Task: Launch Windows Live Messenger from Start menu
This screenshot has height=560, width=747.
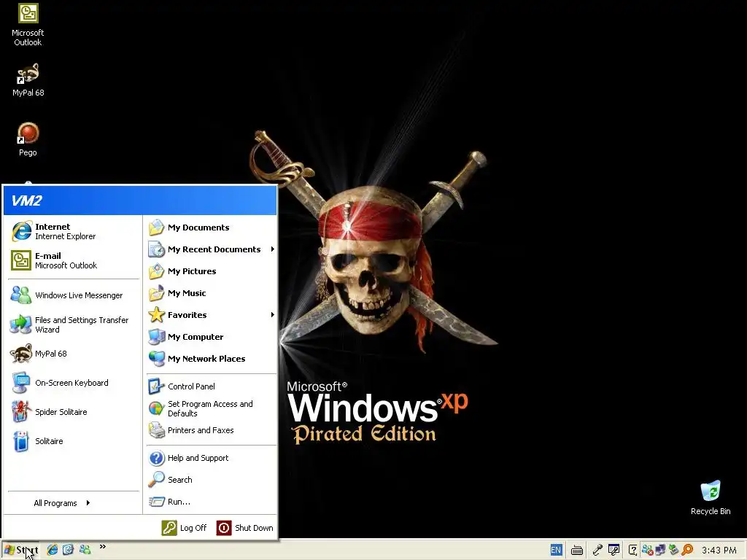Action: [x=74, y=295]
